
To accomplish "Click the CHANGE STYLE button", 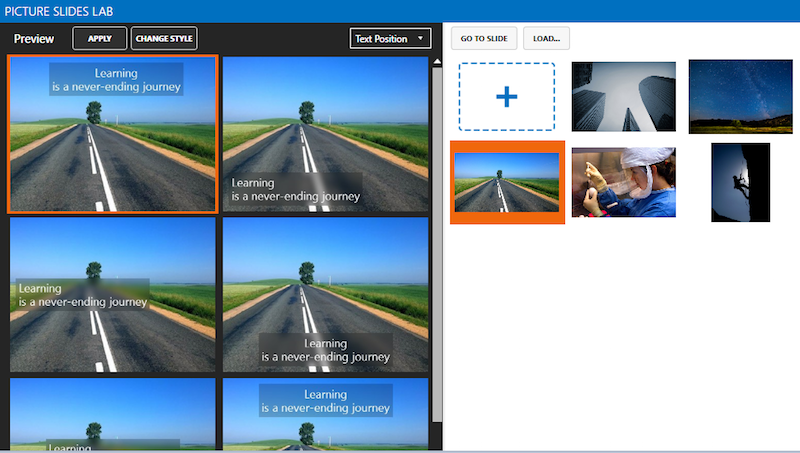I will tap(165, 39).
